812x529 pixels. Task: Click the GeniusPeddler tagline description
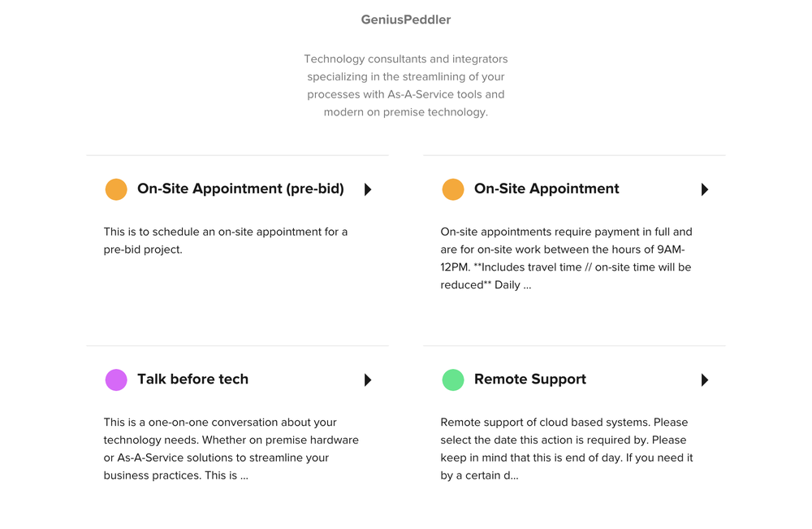(406, 85)
